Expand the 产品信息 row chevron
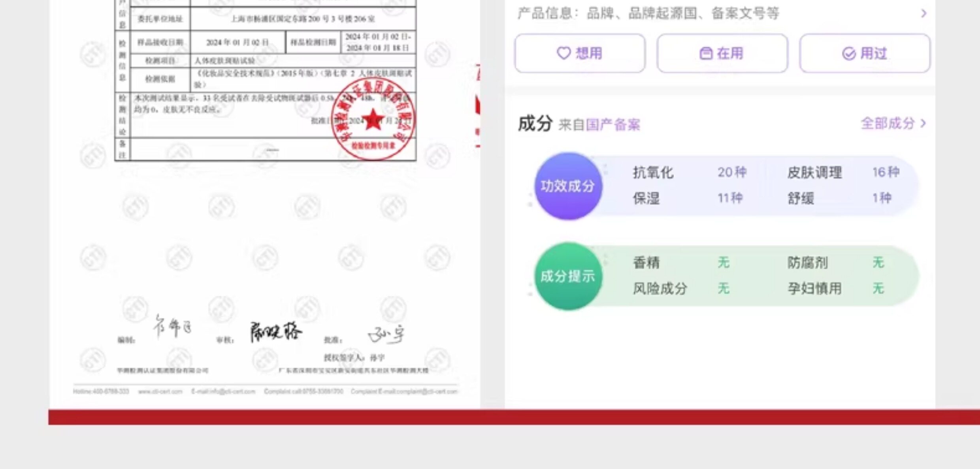Screen dimensions: 980x469 pos(923,13)
